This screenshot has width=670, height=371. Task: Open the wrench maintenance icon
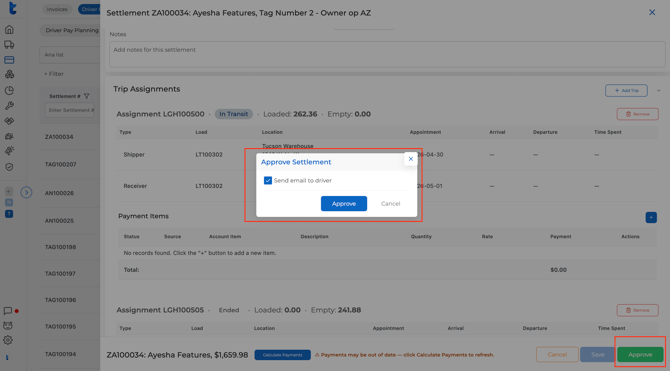click(9, 106)
